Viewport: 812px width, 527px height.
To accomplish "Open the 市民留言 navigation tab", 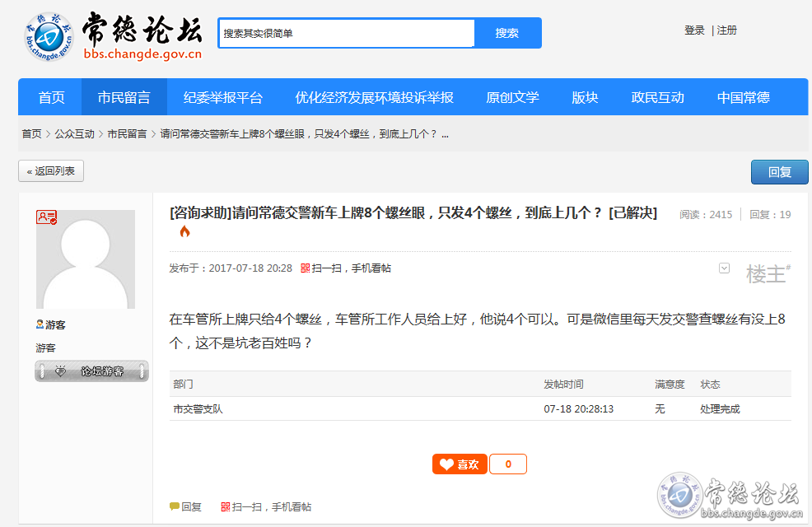I will click(x=124, y=97).
